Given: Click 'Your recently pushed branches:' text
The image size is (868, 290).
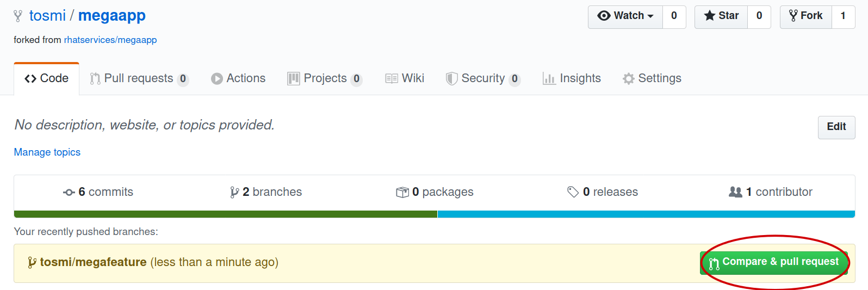Looking at the screenshot, I should [86, 232].
